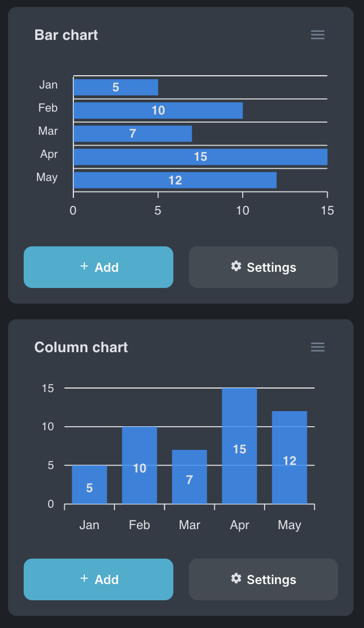Open the Bar chart hamburger menu
Image resolution: width=364 pixels, height=628 pixels.
pos(318,35)
